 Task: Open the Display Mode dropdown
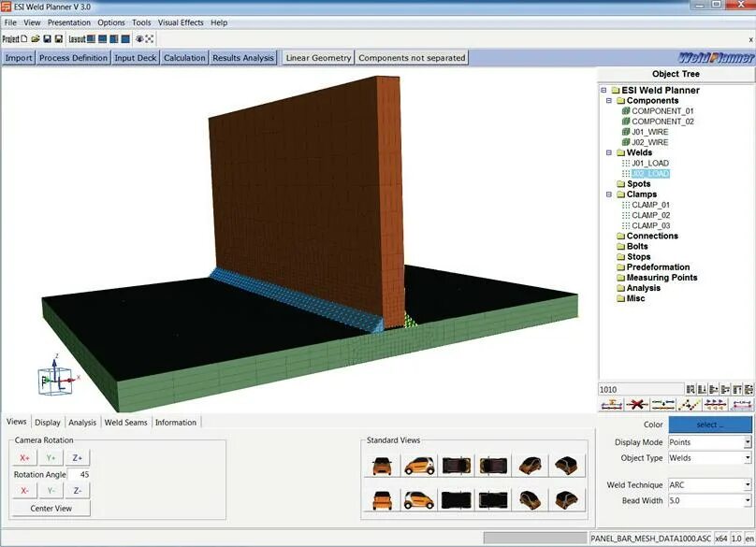pos(748,442)
